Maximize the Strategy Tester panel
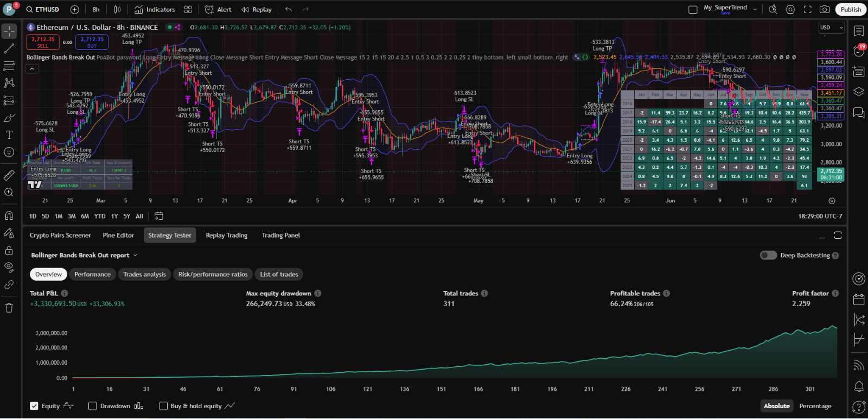The width and height of the screenshot is (868, 419). point(838,236)
